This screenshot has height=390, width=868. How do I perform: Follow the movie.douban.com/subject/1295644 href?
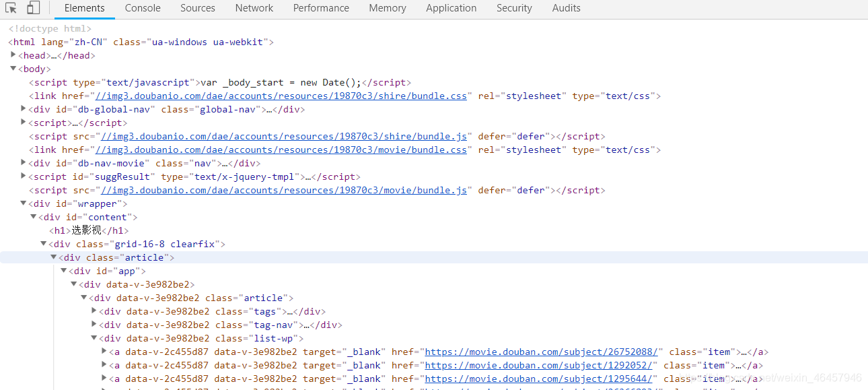tap(538, 379)
